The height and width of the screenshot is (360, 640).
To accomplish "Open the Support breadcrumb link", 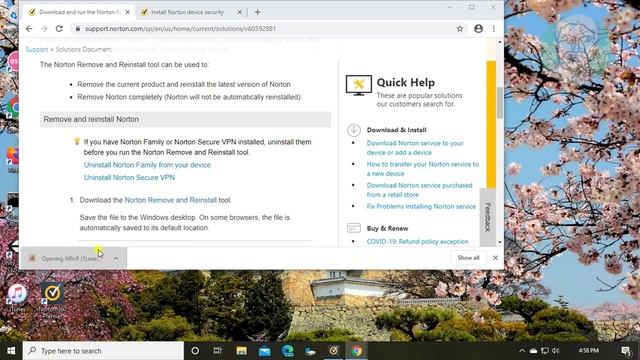I will click(x=37, y=49).
